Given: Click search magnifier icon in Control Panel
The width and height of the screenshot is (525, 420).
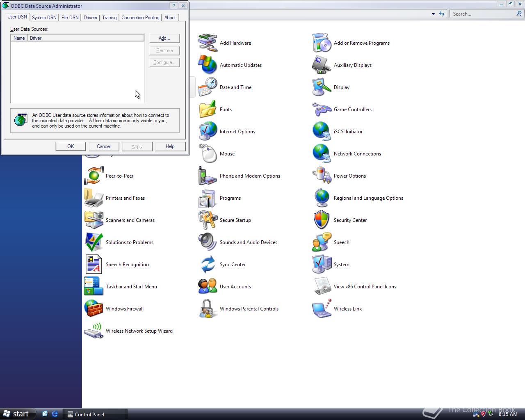Looking at the screenshot, I should (x=519, y=14).
